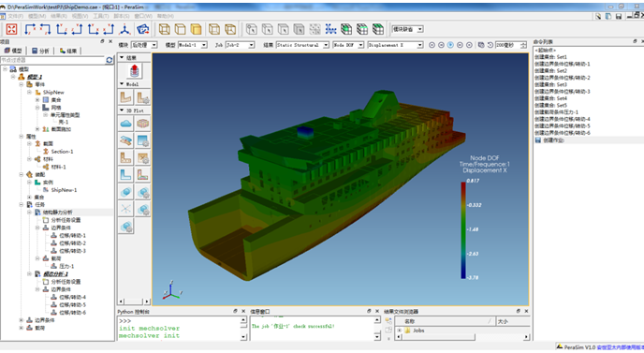The image size is (644, 353).
Task: Choose the solid yellow shaded cube display
Action: click(197, 29)
